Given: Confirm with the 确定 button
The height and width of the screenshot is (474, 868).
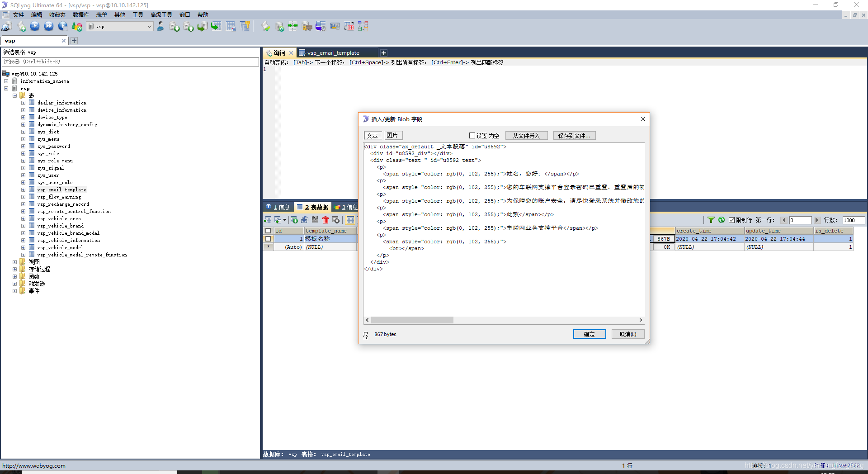Looking at the screenshot, I should coord(590,334).
